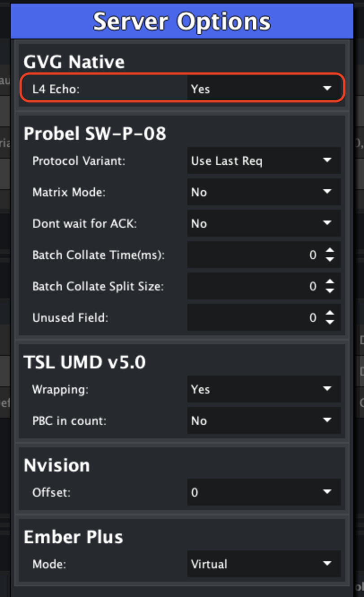364x597 pixels.
Task: Open the Nvision Offset dropdown
Action: [264, 492]
